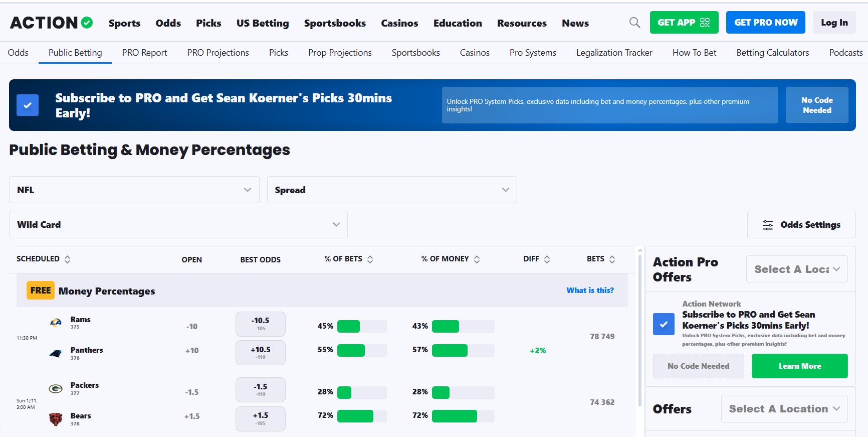
Task: Click the Action Network logo
Action: pyautogui.click(x=52, y=23)
